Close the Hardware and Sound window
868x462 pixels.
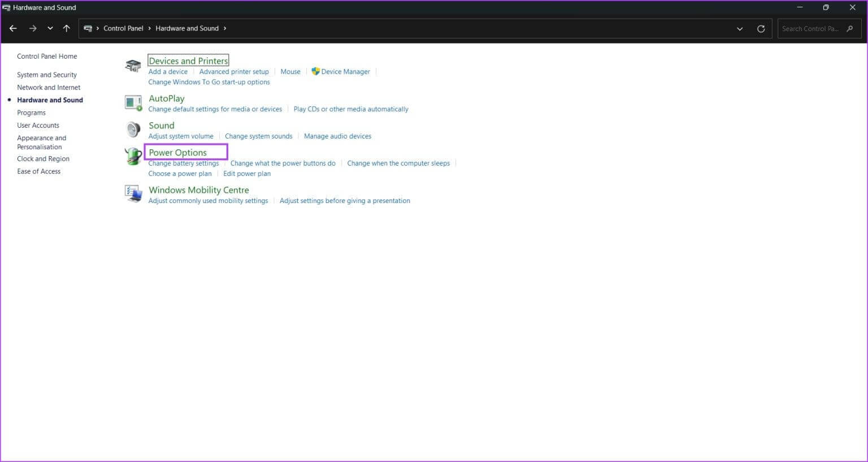tap(852, 7)
